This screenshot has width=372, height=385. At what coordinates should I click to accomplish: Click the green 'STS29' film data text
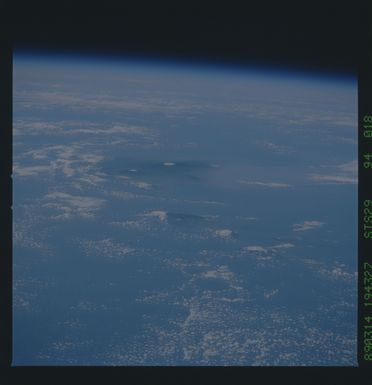(x=367, y=219)
